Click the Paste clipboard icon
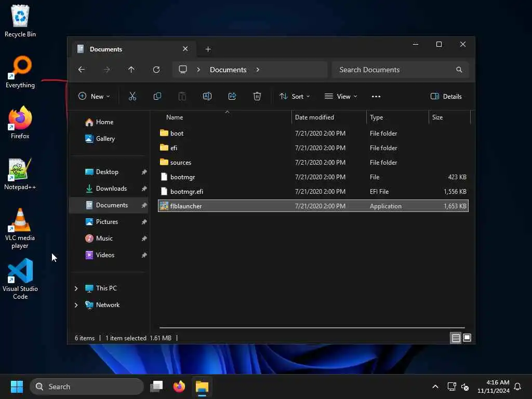 point(182,96)
